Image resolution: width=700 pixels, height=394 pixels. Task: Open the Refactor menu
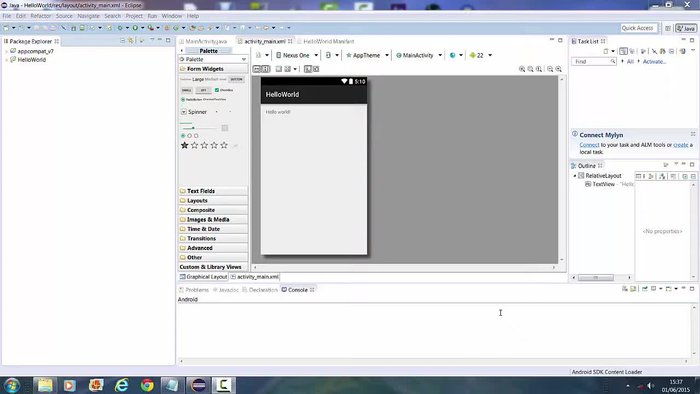click(x=41, y=16)
